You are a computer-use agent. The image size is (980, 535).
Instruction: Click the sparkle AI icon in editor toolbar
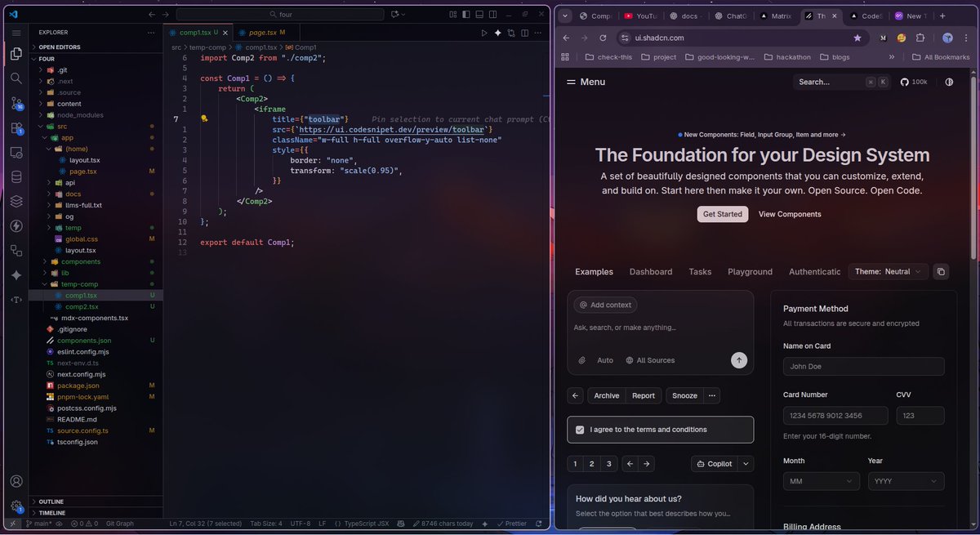[x=497, y=33]
